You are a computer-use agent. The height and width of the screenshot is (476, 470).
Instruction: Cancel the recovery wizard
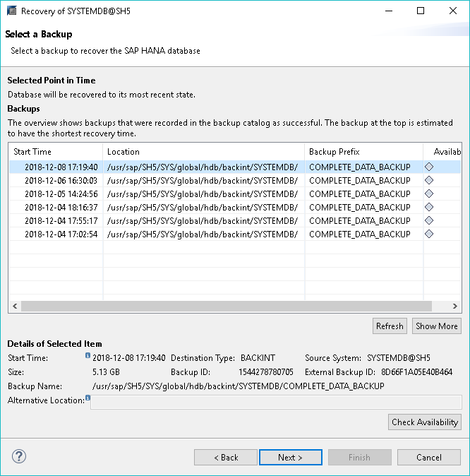(428, 458)
